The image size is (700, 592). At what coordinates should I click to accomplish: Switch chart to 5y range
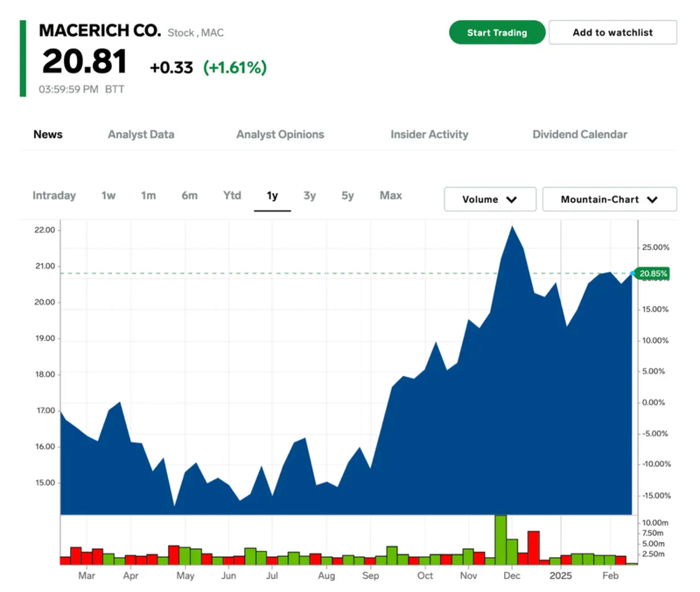(x=348, y=196)
